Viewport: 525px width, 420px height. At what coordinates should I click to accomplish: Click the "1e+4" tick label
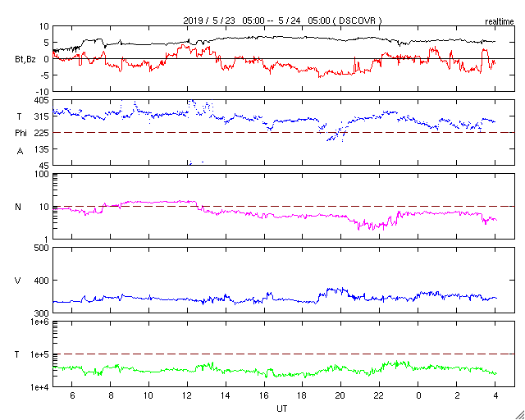40,387
